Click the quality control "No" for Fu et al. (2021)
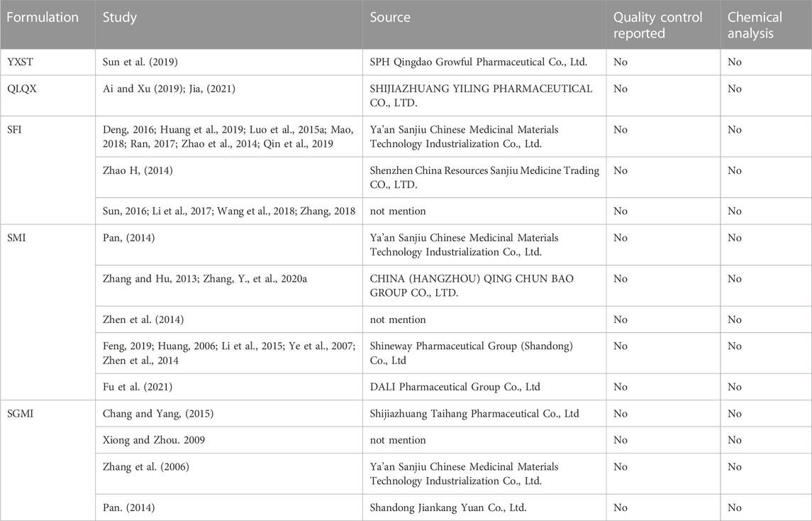This screenshot has width=812, height=521. [621, 387]
